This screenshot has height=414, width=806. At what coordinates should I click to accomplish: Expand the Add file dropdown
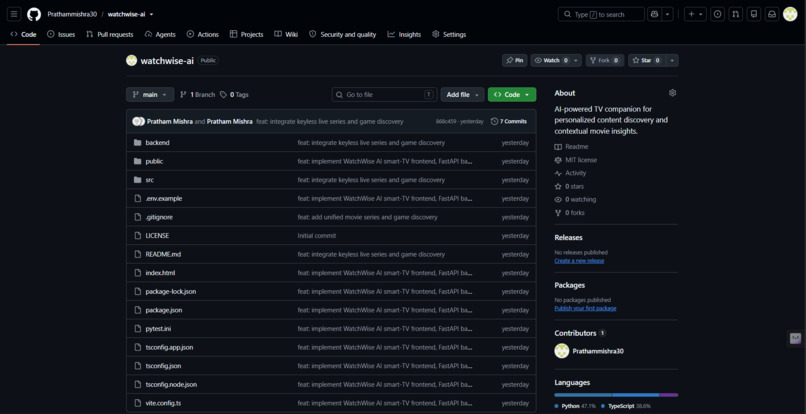(x=462, y=95)
